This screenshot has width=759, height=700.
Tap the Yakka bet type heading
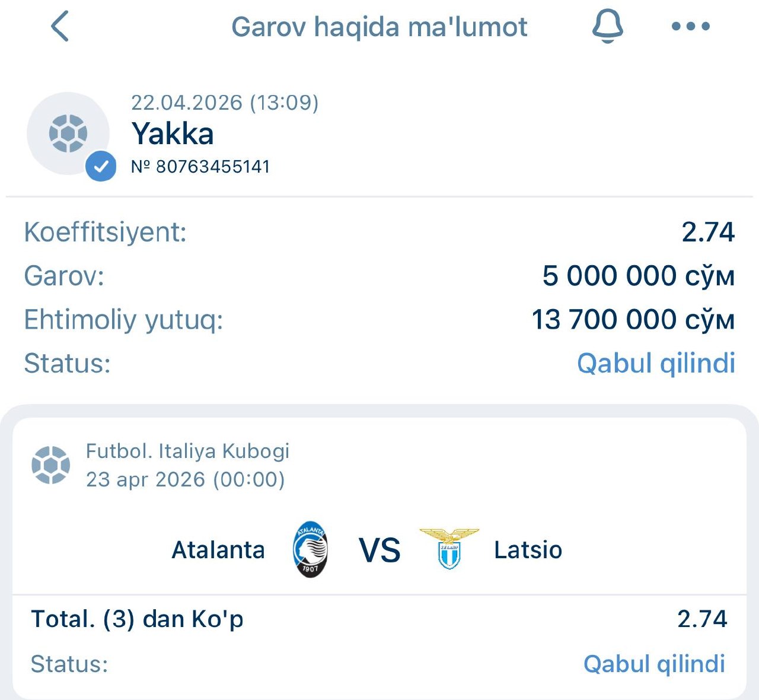click(x=172, y=133)
